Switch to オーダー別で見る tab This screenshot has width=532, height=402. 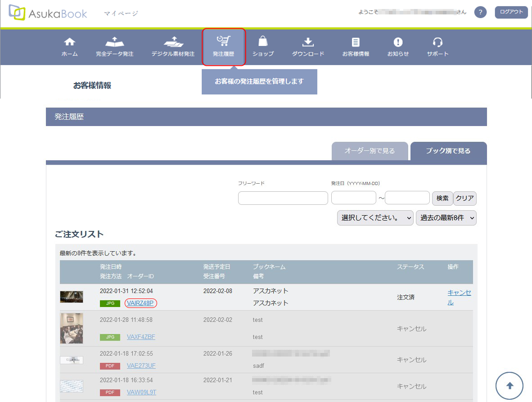[370, 151]
